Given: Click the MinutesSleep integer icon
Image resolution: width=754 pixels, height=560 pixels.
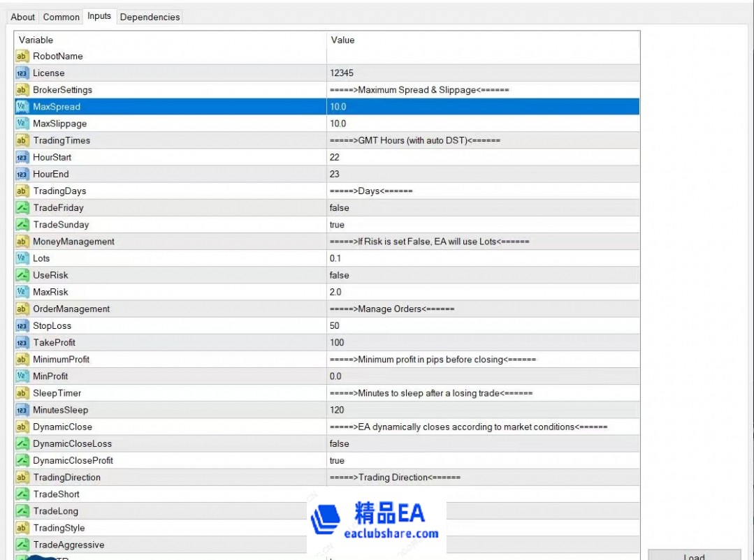Looking at the screenshot, I should (x=22, y=411).
